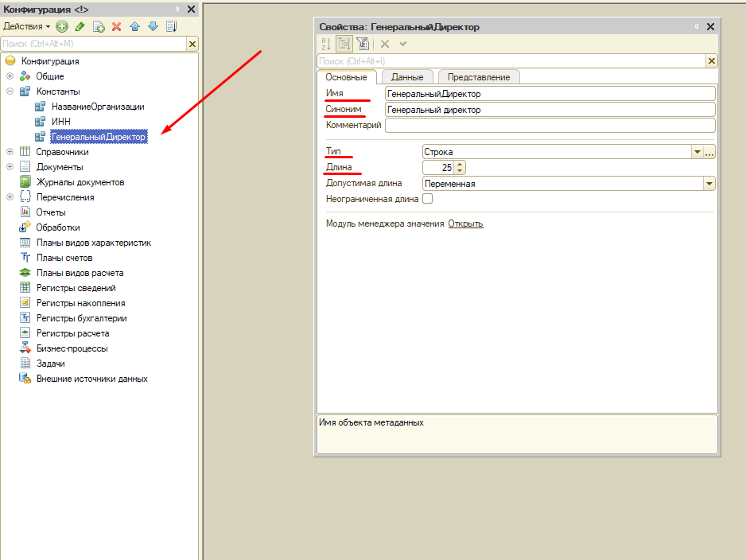Click the red X Delete icon in Конфигурация toolbar

coord(117,26)
